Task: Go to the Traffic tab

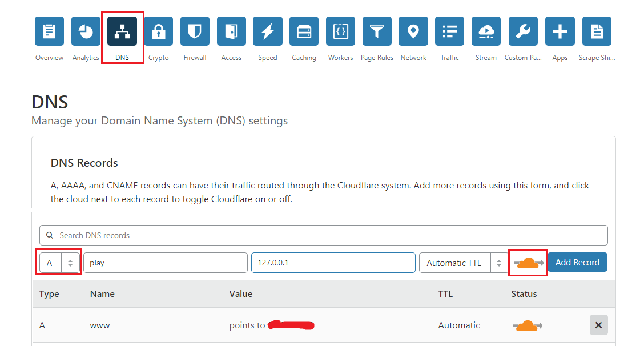Action: pyautogui.click(x=450, y=31)
